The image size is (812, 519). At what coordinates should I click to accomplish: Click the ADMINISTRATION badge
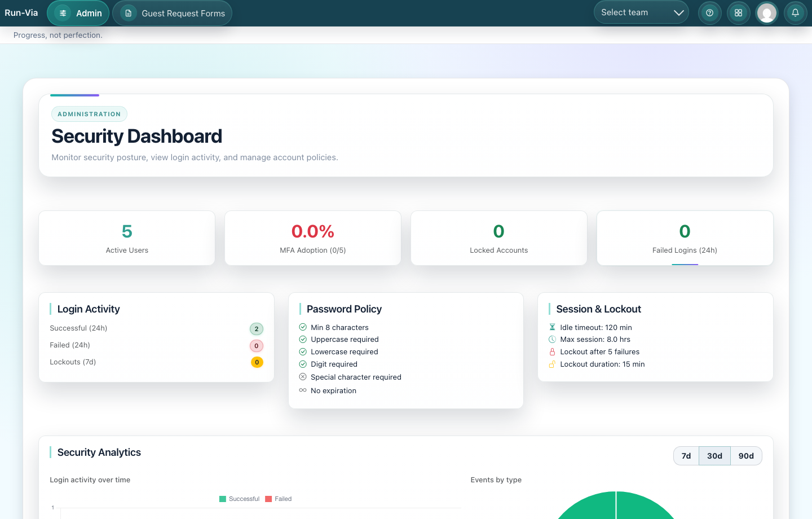point(89,114)
